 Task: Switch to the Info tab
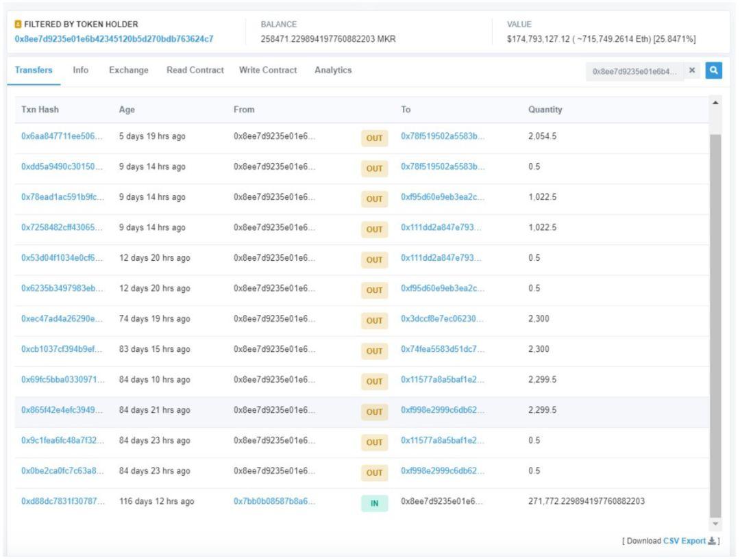click(x=81, y=70)
